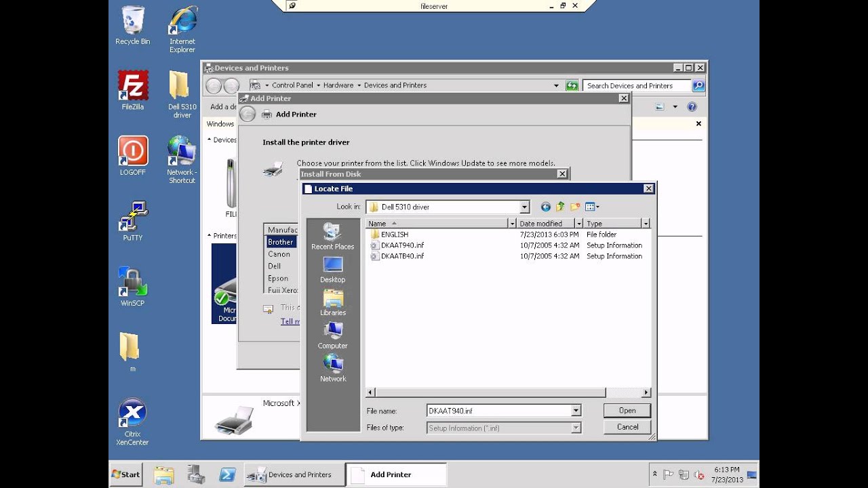Open the Type column filter arrow

click(x=646, y=223)
